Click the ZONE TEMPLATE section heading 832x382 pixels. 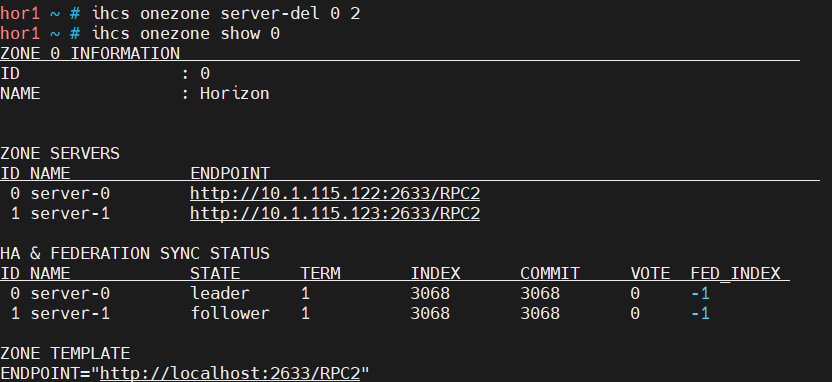click(65, 353)
